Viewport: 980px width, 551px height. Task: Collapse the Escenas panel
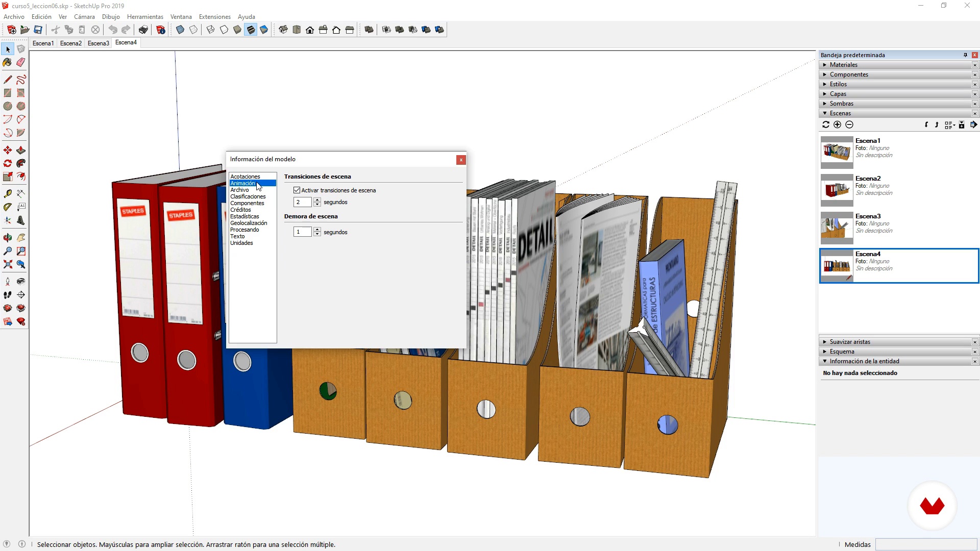[840, 113]
